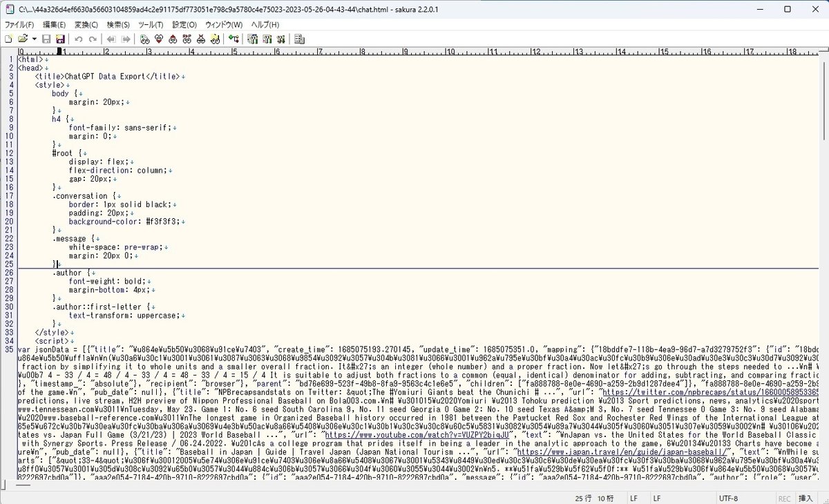Screen dimensions: 829x504
Task: Toggle insert mode via 挿入 indicator
Action: (806, 498)
